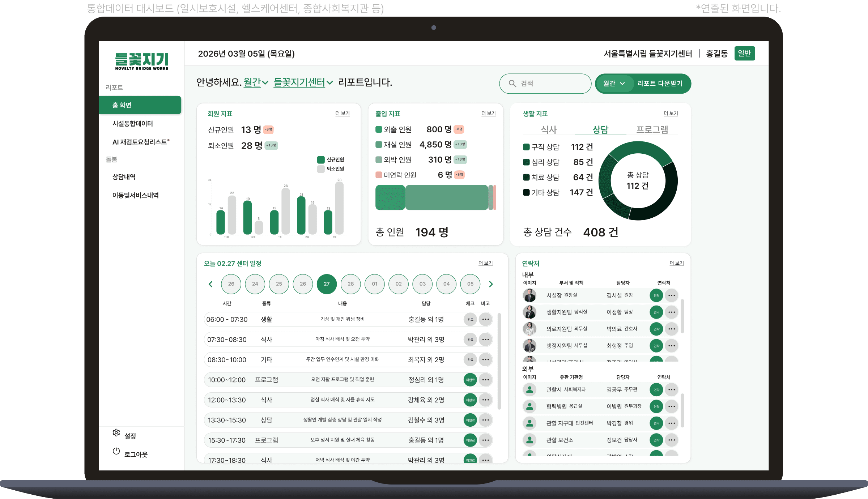
Task: Expand the 월간 dropdown in greeting text
Action: click(x=256, y=82)
